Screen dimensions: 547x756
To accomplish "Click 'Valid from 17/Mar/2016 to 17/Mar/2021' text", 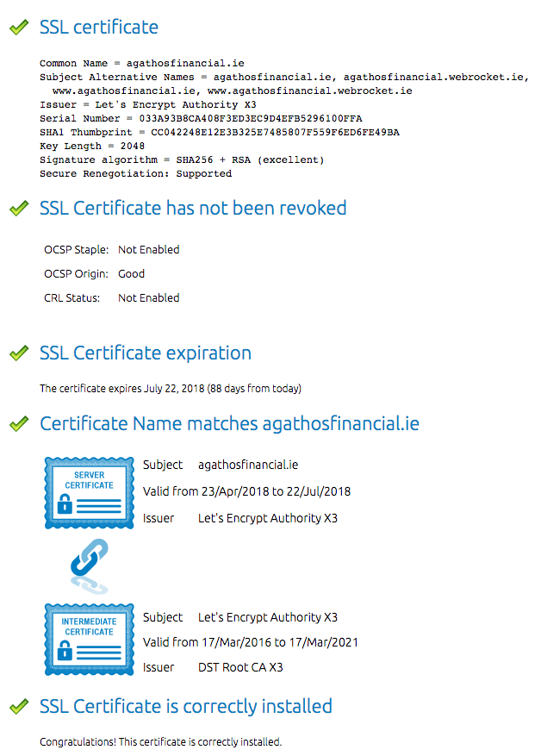I will pos(251,642).
